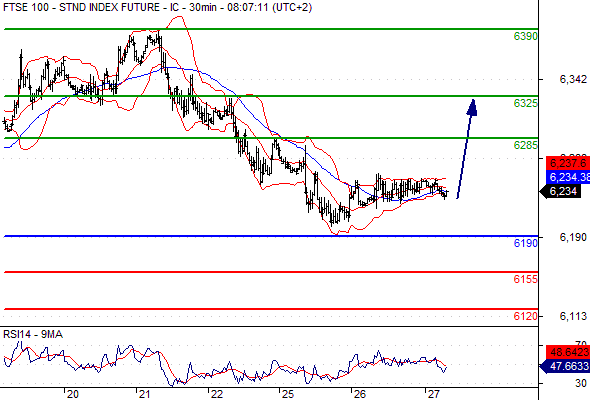
Task: Select the 6285 resistance level label
Action: coord(526,145)
